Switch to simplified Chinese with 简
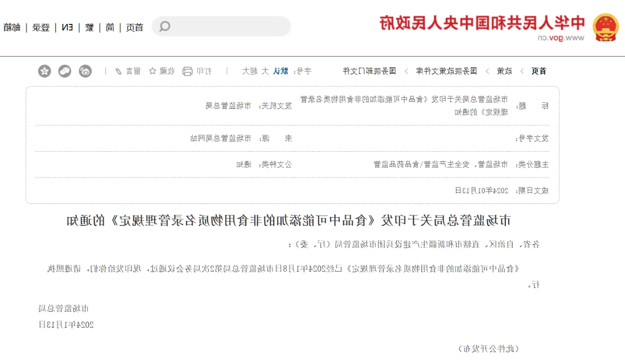Viewport: 625px width, 364px height. tap(110, 27)
